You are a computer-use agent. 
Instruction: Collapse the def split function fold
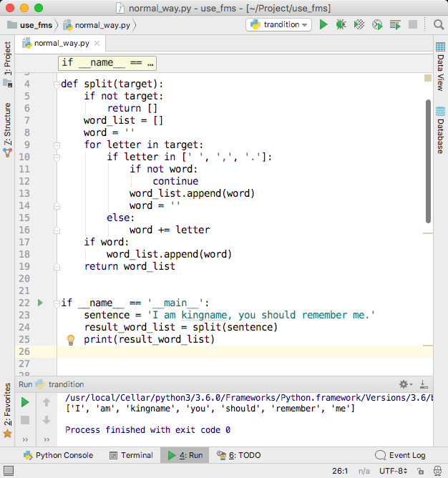click(x=57, y=84)
